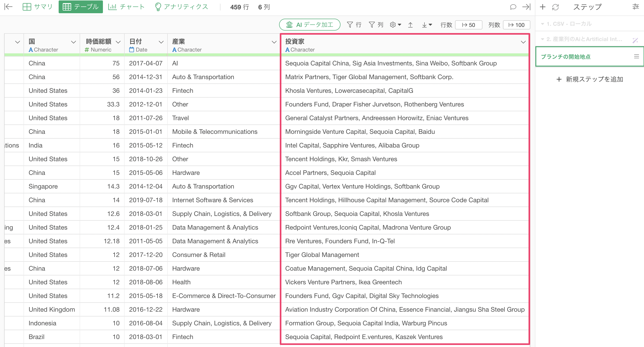The height and width of the screenshot is (347, 644).
Task: Select the country cell 'Brazil'
Action: (x=52, y=337)
